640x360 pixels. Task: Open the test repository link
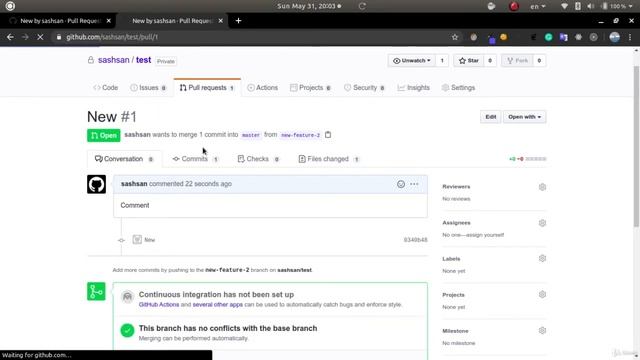pyautogui.click(x=143, y=60)
